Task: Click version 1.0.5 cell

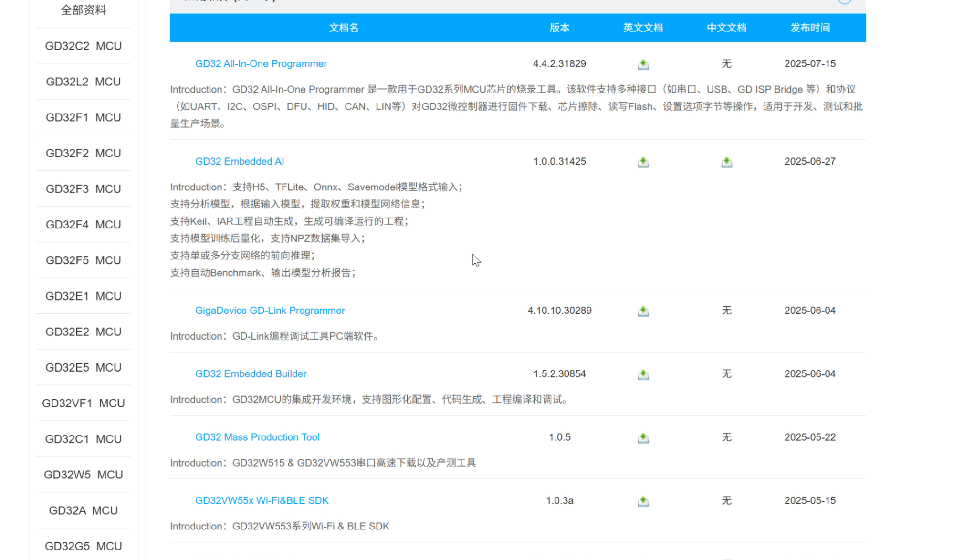Action: (x=559, y=437)
